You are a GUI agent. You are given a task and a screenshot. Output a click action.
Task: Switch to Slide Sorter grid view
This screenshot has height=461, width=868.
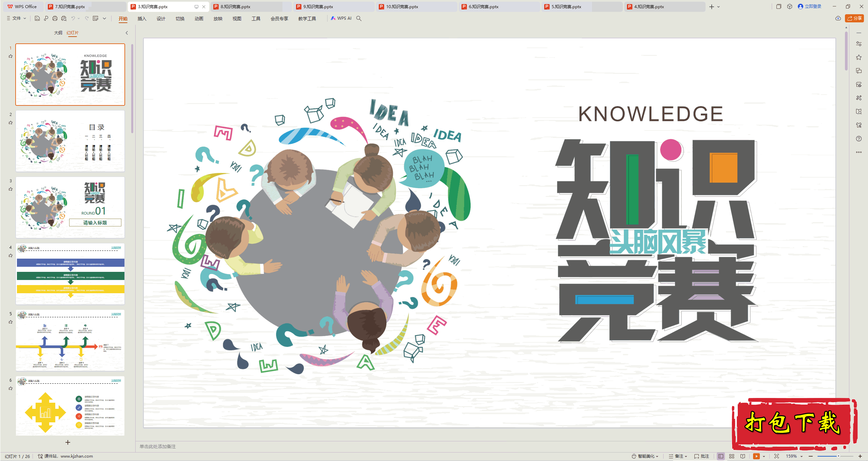pos(732,456)
